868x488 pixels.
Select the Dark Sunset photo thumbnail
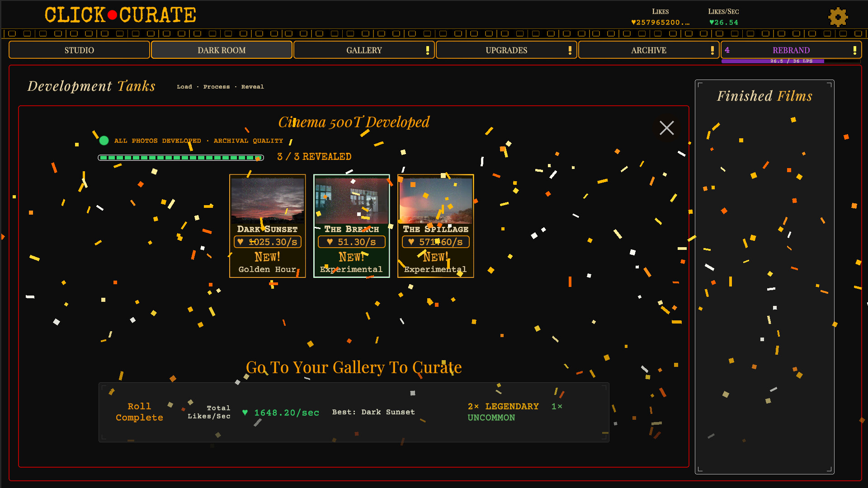coord(267,201)
